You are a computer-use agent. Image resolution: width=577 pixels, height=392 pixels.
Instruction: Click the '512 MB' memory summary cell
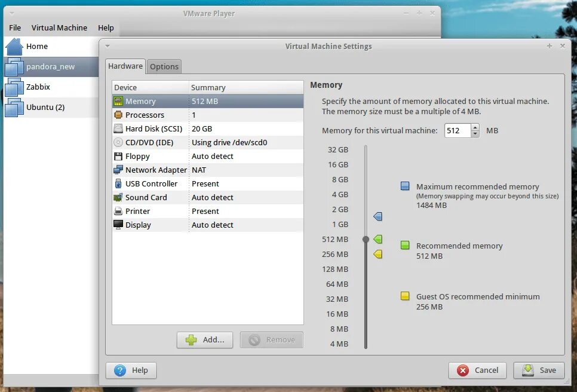click(205, 101)
